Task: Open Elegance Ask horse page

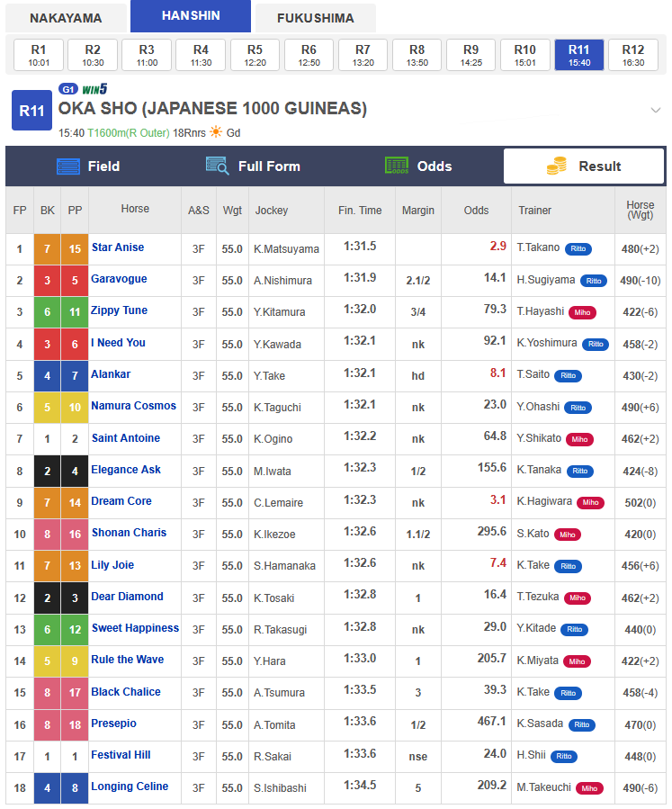Action: [x=126, y=470]
